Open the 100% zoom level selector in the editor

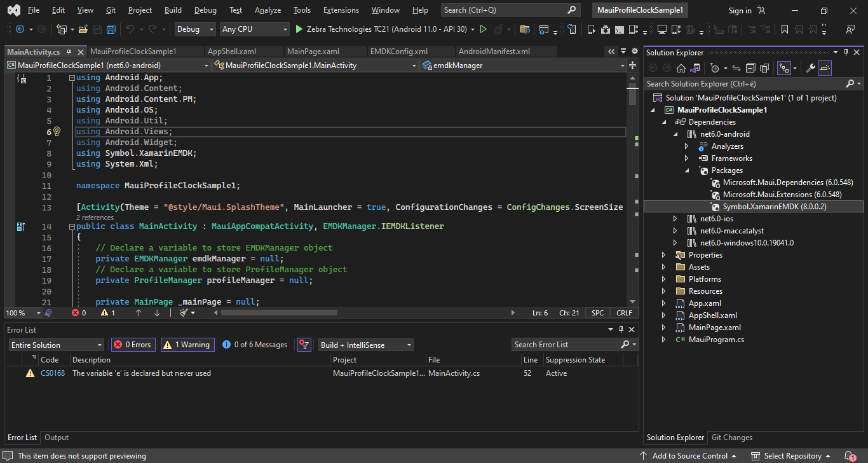point(22,312)
